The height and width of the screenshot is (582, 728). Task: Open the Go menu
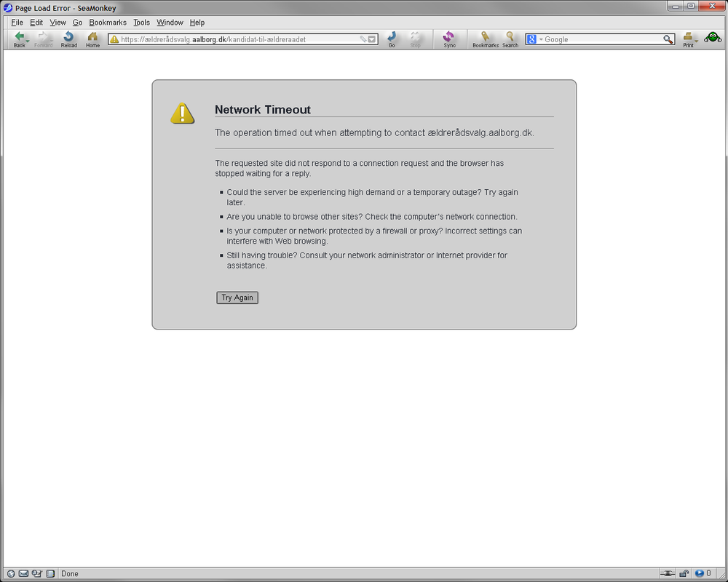(78, 23)
